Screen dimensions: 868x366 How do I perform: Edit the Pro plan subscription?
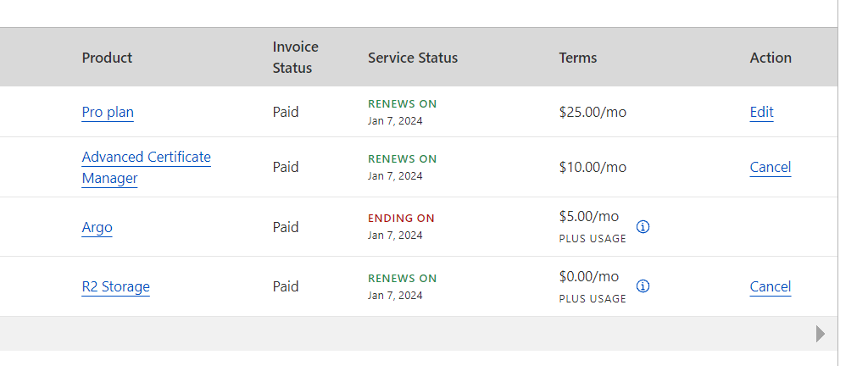(761, 112)
